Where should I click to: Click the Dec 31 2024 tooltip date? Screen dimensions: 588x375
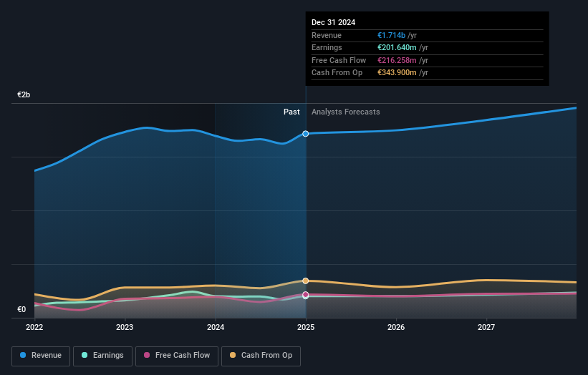click(x=333, y=22)
